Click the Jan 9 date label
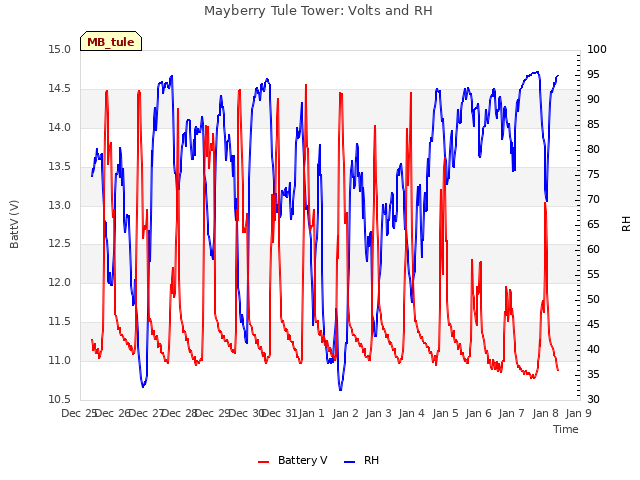640x480 pixels. tap(578, 413)
